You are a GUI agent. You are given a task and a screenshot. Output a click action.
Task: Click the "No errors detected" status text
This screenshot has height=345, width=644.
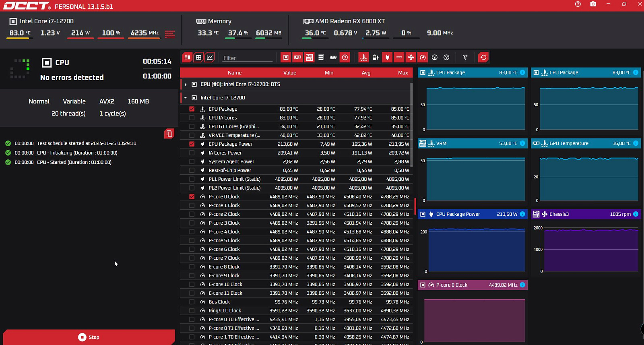click(72, 77)
